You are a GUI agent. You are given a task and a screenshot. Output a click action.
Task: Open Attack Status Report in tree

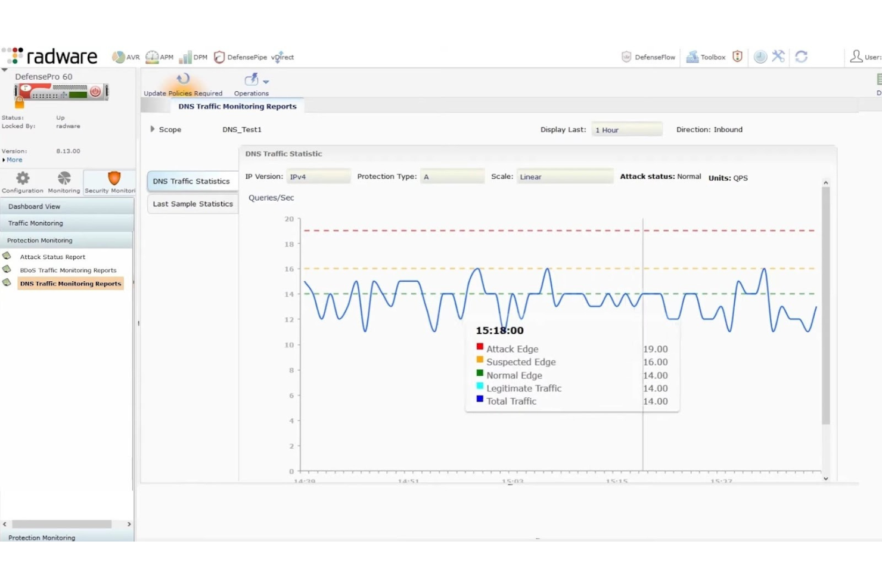click(x=52, y=257)
